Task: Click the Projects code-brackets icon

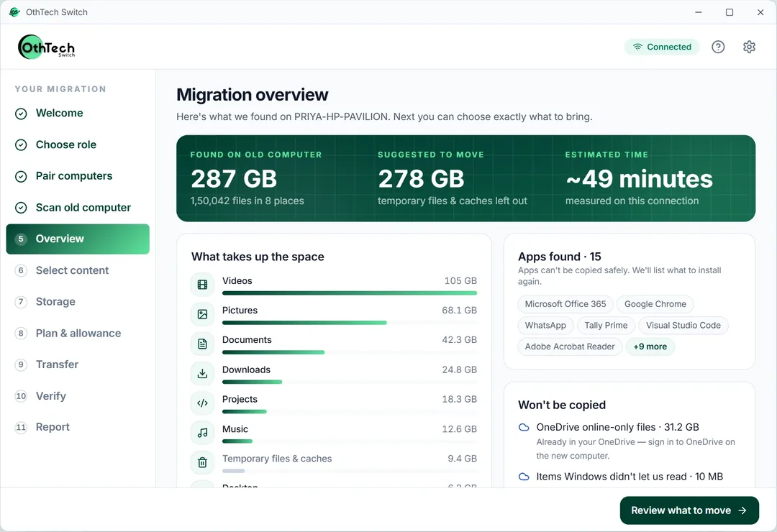Action: point(202,403)
